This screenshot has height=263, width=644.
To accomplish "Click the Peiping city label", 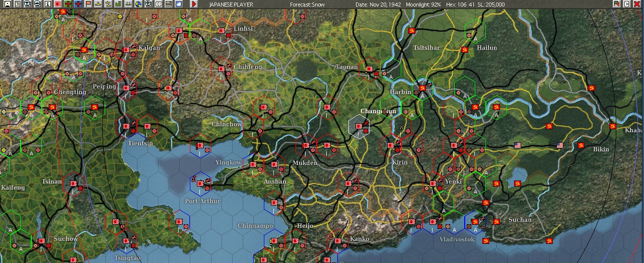I will [x=104, y=86].
